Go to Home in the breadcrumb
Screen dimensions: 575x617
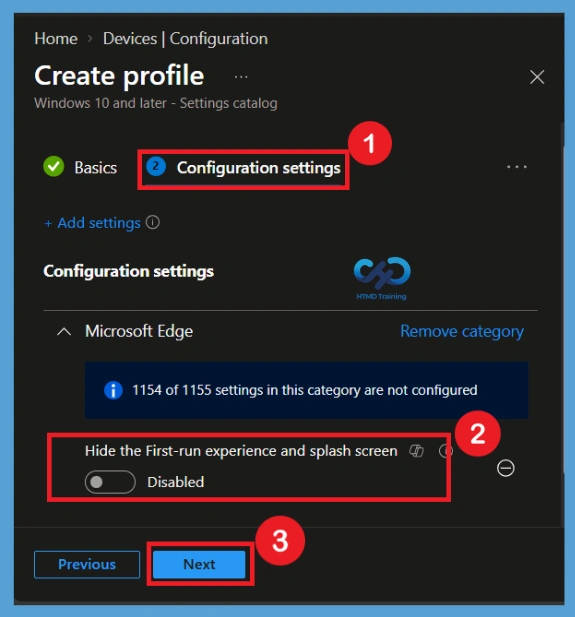pos(56,39)
